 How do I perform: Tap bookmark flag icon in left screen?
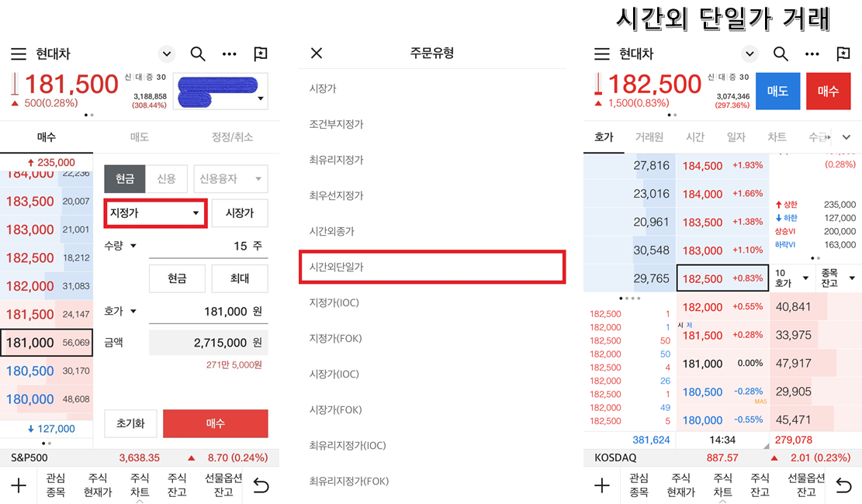click(x=260, y=54)
